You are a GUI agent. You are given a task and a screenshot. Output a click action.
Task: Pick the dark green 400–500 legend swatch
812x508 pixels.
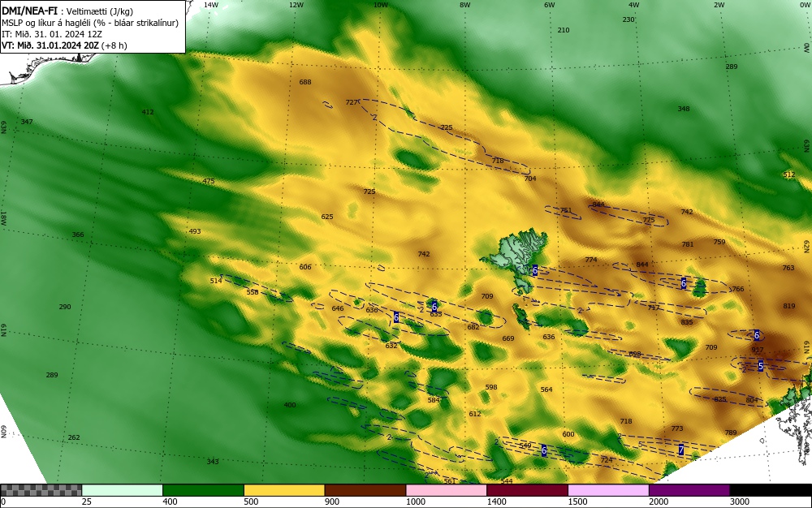203,490
